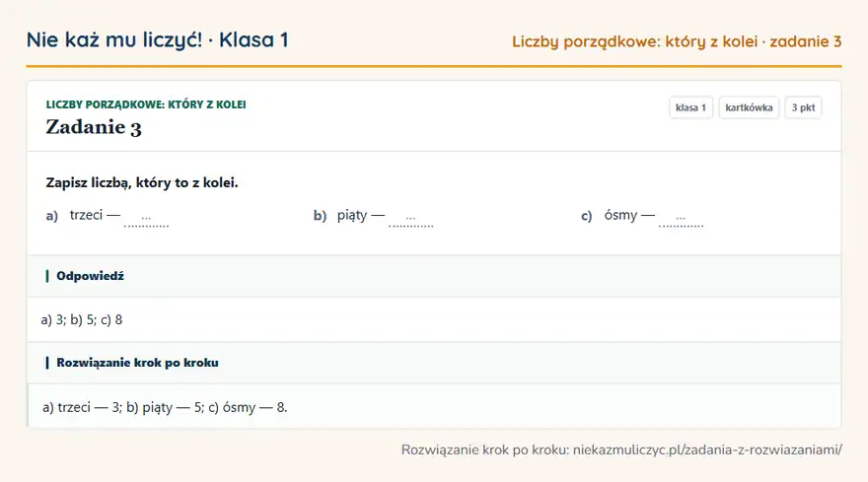868x482 pixels.
Task: Click the dotted answer blank after 'trzeci'
Action: point(146,218)
